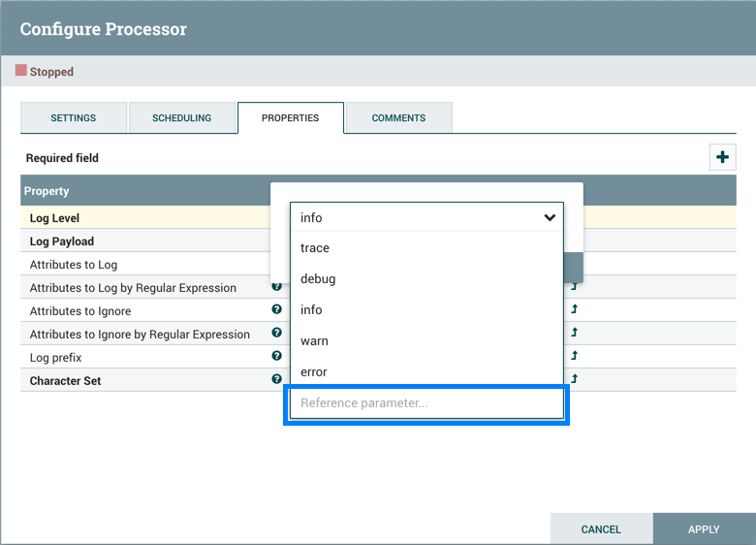The width and height of the screenshot is (756, 545).
Task: Click convert-to-parameter arrow in Character Set row
Action: click(x=574, y=380)
